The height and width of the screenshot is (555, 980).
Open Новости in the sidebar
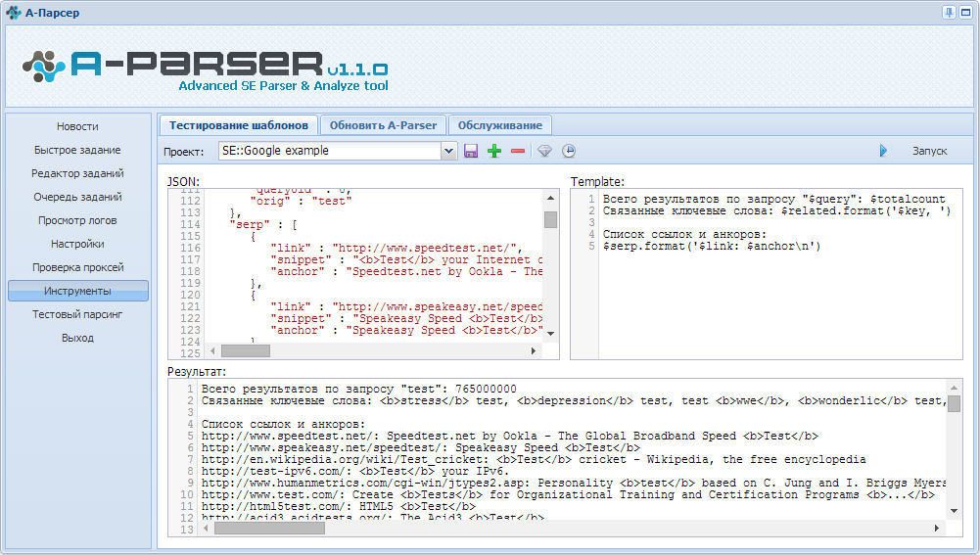click(77, 126)
